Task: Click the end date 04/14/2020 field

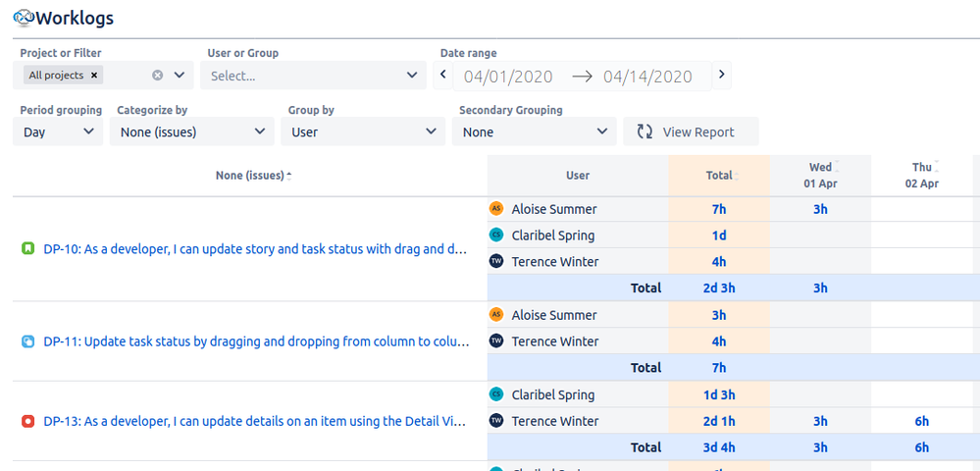Action: 647,77
